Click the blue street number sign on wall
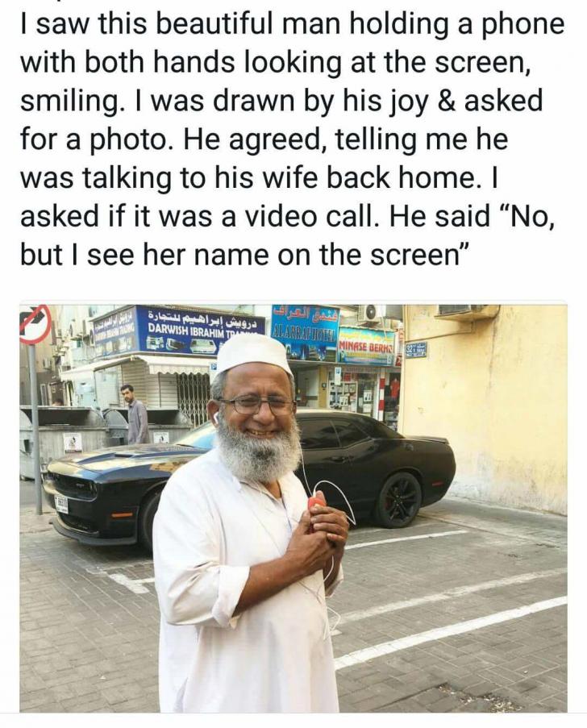Screen dimensions: 587x728 point(417,350)
